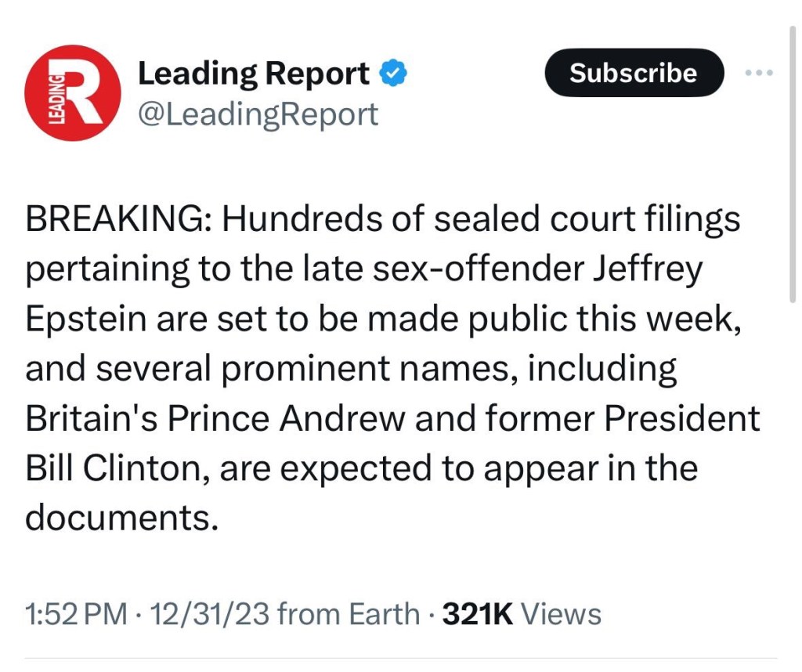Click the phrase "sealed court filings"
The height and width of the screenshot is (672, 802).
coord(584,220)
